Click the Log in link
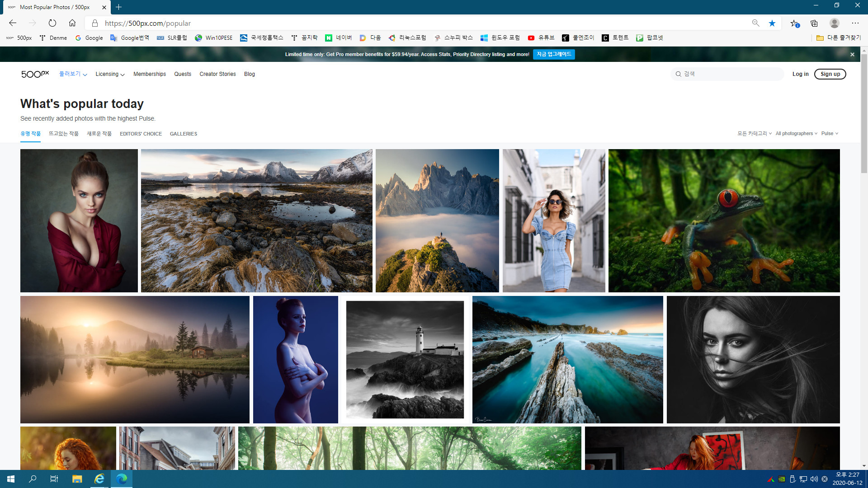The height and width of the screenshot is (488, 868). [800, 74]
